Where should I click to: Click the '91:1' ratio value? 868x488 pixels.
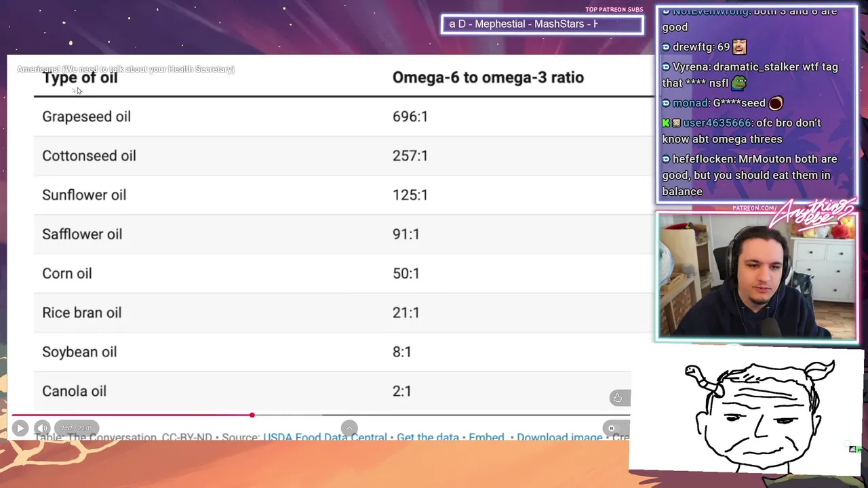tap(406, 235)
